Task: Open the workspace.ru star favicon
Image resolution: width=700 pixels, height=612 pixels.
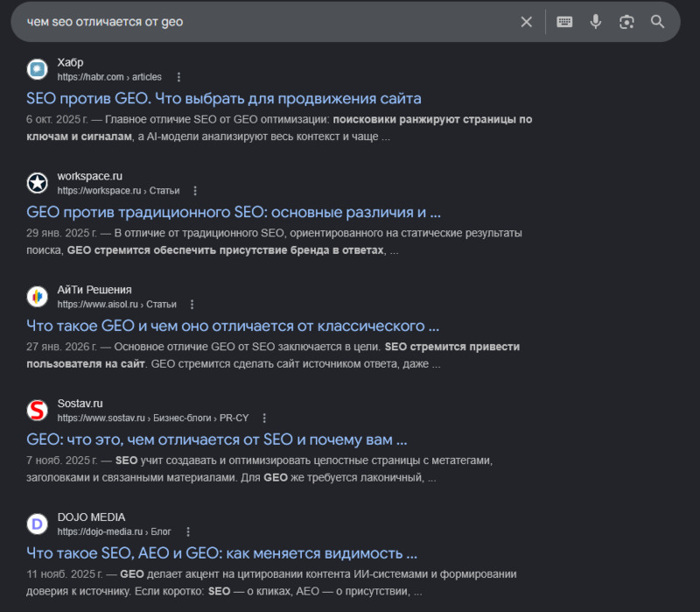Action: tap(38, 183)
